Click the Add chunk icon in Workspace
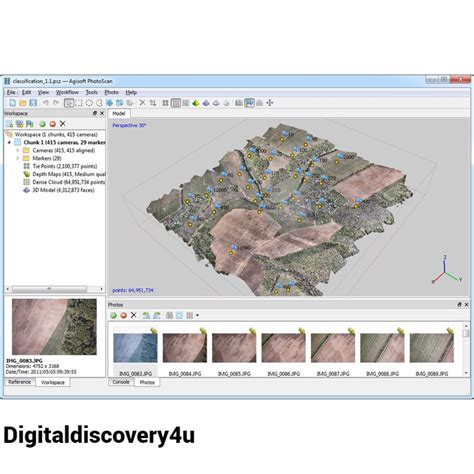474x474 pixels. point(9,124)
